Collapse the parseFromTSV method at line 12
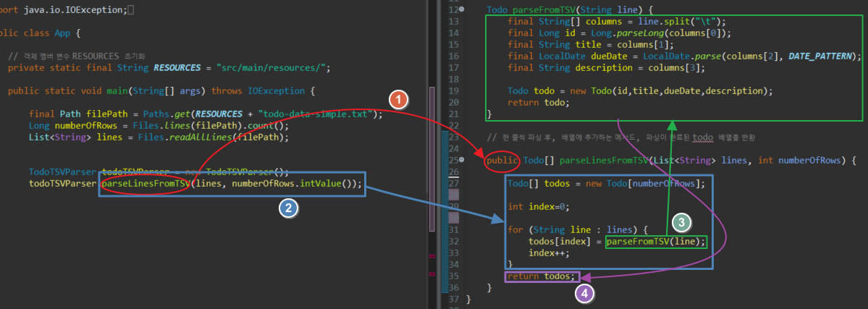The width and height of the screenshot is (868, 309). 462,9
